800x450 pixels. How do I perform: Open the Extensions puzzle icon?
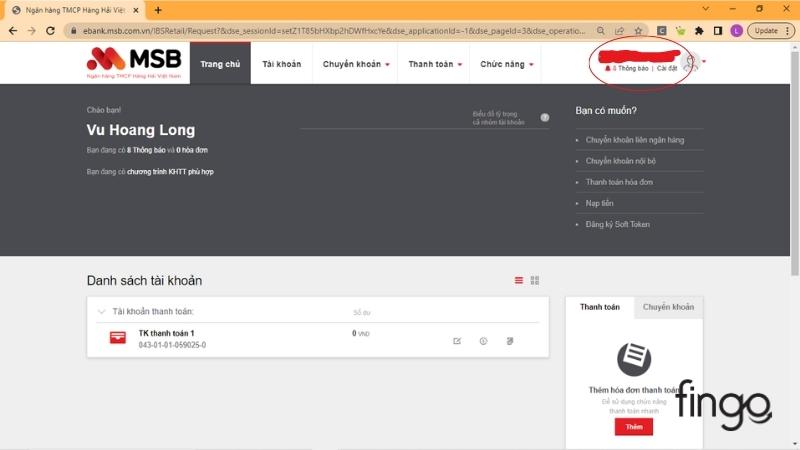click(699, 31)
